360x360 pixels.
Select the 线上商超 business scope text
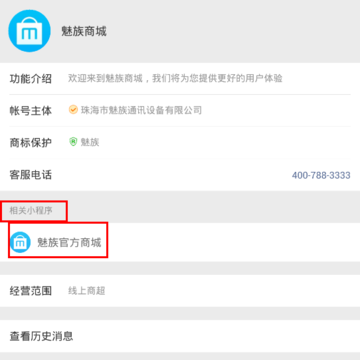87,291
